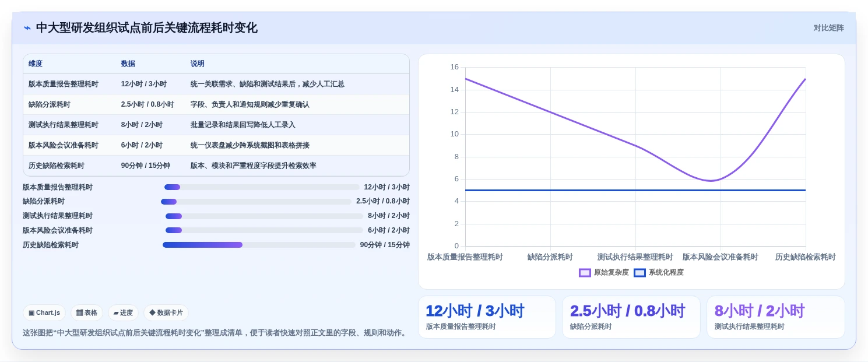868x362 pixels.
Task: Open the 12小时 / 3小时 data card
Action: click(x=487, y=317)
